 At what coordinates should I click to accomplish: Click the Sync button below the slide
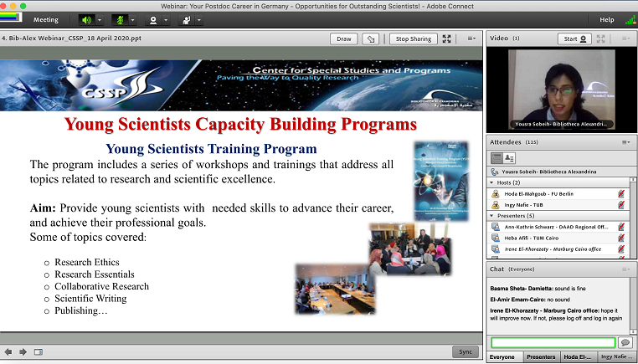coord(466,351)
